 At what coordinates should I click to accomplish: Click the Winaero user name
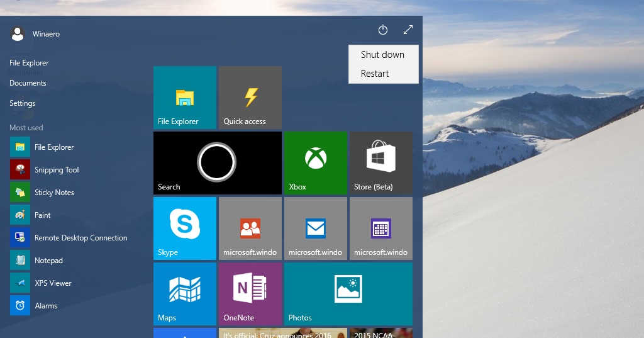tap(46, 34)
